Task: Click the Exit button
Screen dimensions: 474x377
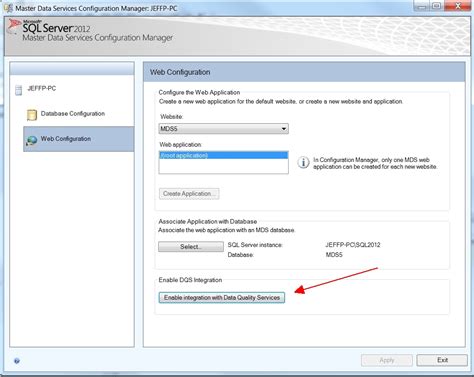Action: [442, 360]
